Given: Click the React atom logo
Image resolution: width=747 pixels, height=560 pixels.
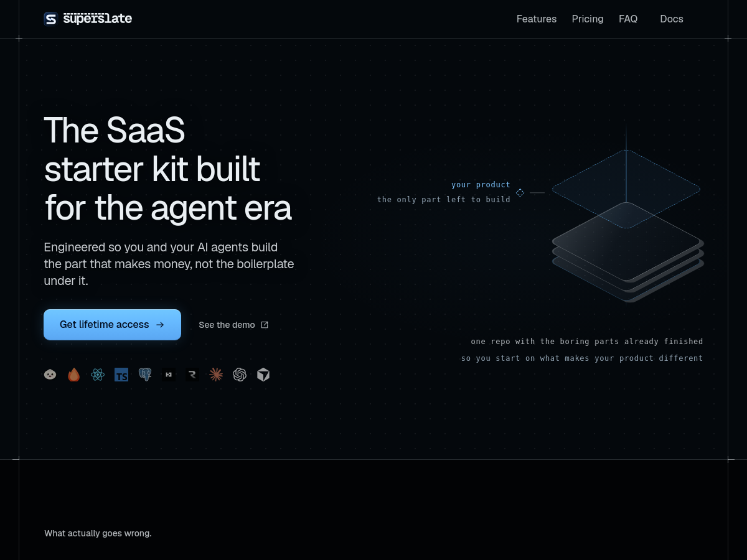Looking at the screenshot, I should click(x=98, y=375).
